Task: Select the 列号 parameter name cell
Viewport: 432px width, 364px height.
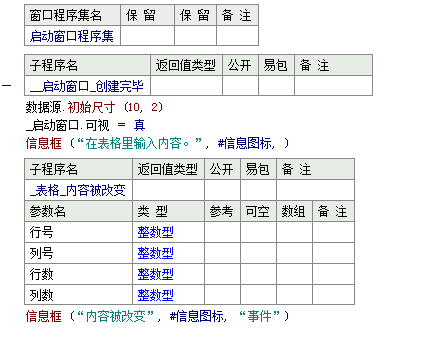Action: tap(79, 253)
